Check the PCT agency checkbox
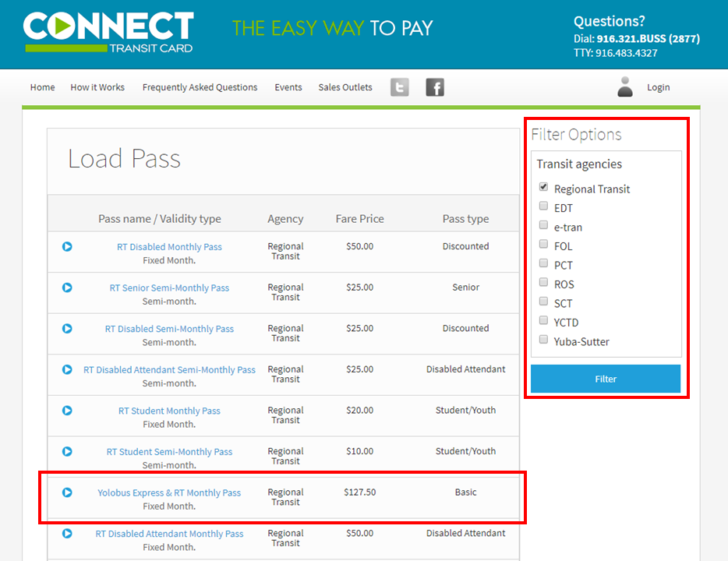728x561 pixels. (x=543, y=263)
